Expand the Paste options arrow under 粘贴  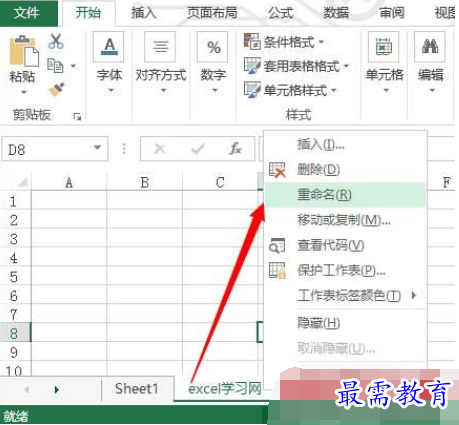click(x=24, y=92)
